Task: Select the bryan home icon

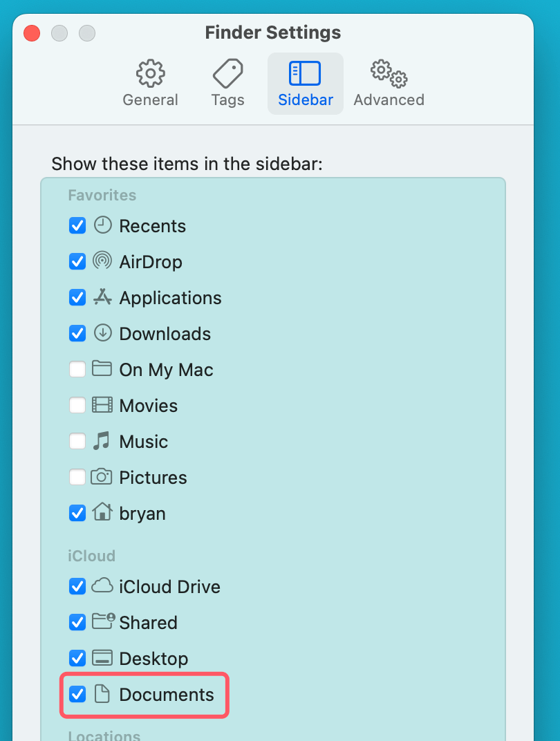Action: tap(102, 513)
